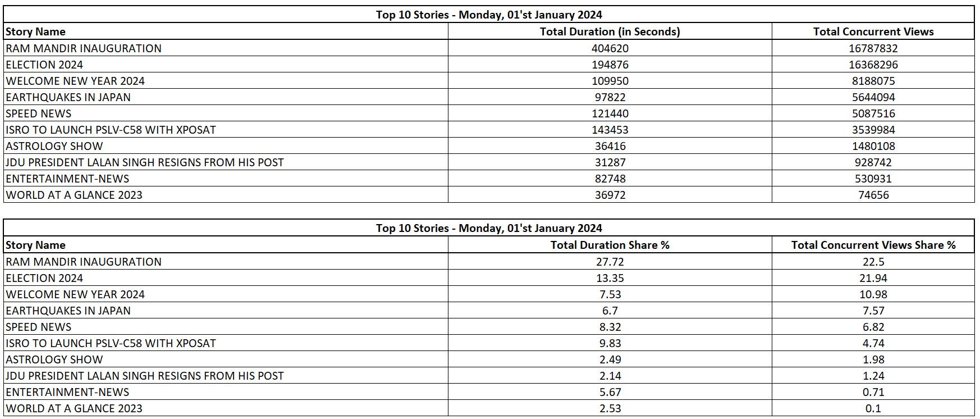The height and width of the screenshot is (419, 980).
Task: Select the 10.98 views share value
Action: click(x=873, y=294)
